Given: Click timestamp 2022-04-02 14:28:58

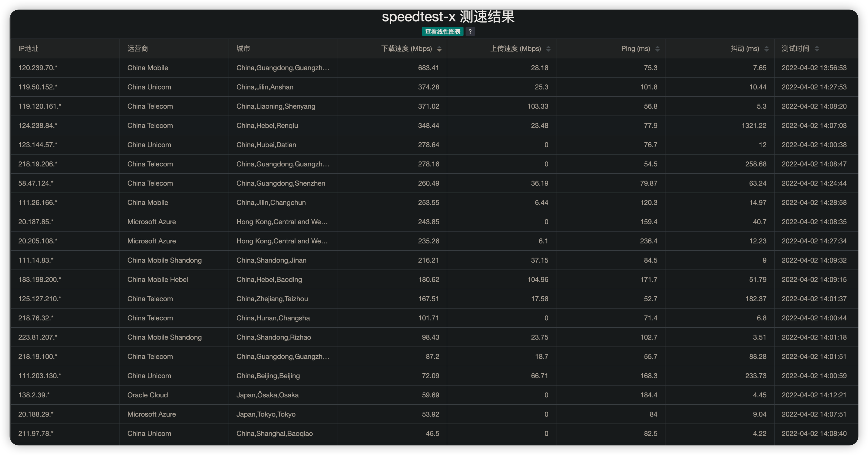Looking at the screenshot, I should 814,202.
